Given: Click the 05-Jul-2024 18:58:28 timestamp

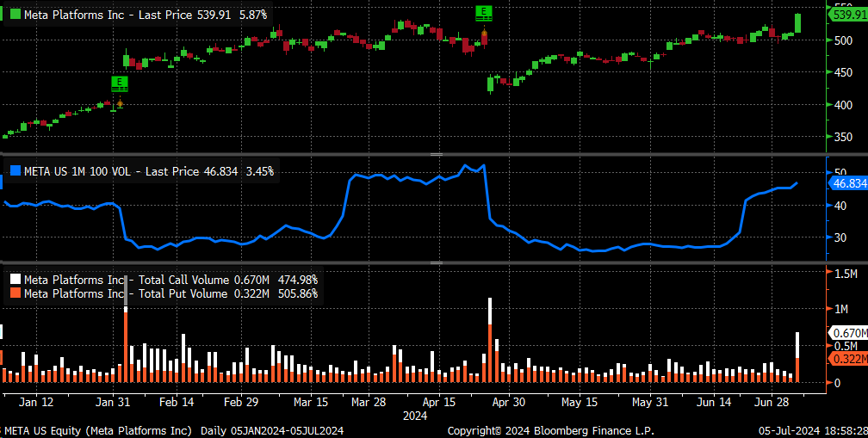Looking at the screenshot, I should pyautogui.click(x=812, y=430).
